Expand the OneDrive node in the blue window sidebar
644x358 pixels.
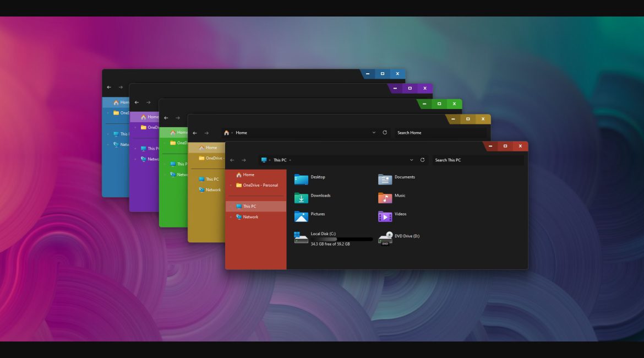[x=108, y=113]
